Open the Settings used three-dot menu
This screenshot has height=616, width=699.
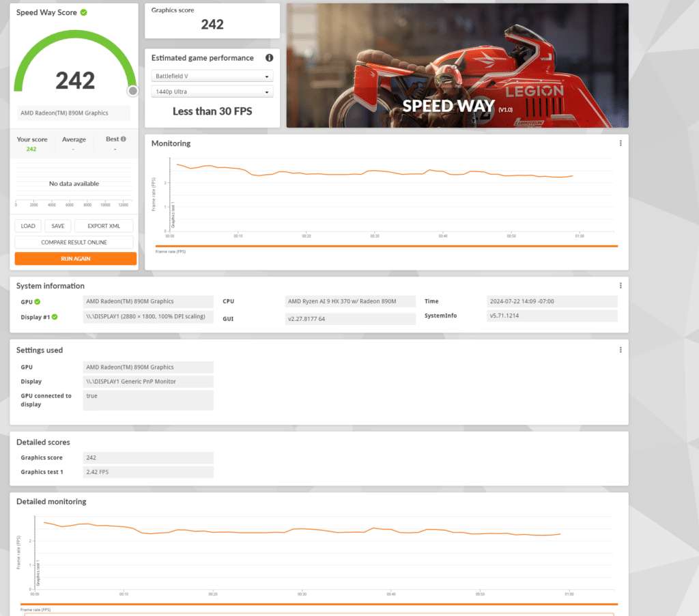point(620,350)
